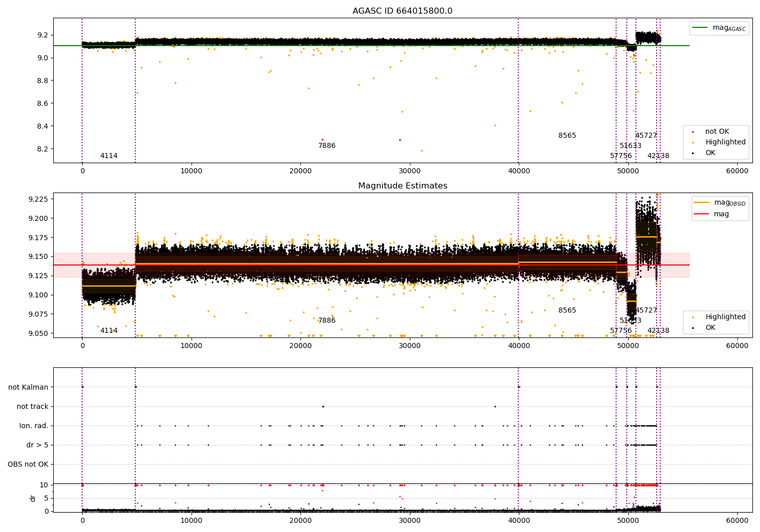Viewport: 760px width, 532px height.
Task: Select the 9.225 y-axis tick label
Action: point(39,199)
